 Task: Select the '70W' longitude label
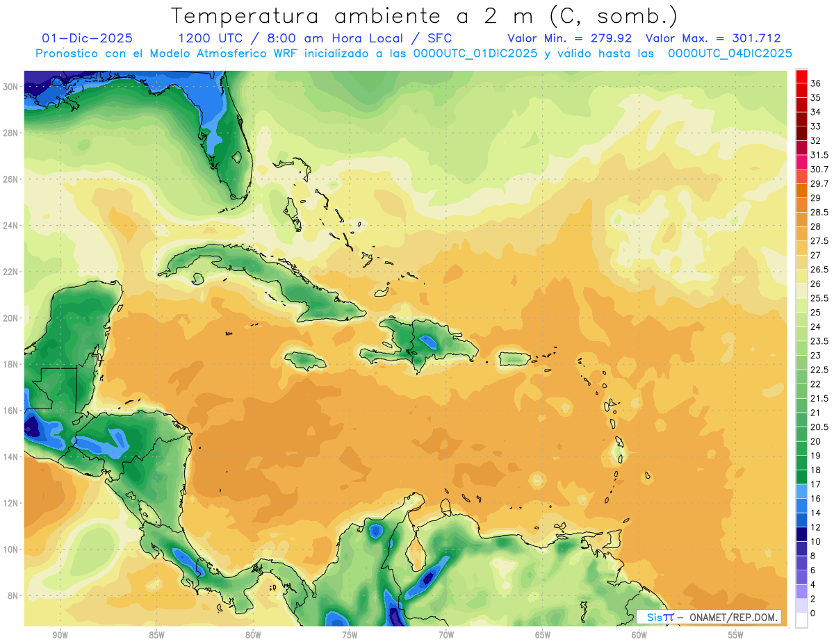click(446, 635)
